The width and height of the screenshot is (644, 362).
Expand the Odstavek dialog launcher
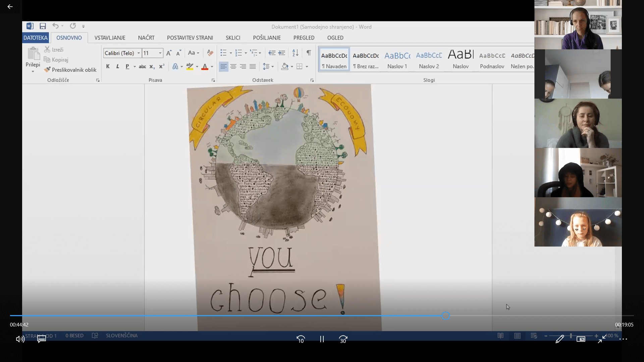(x=312, y=80)
